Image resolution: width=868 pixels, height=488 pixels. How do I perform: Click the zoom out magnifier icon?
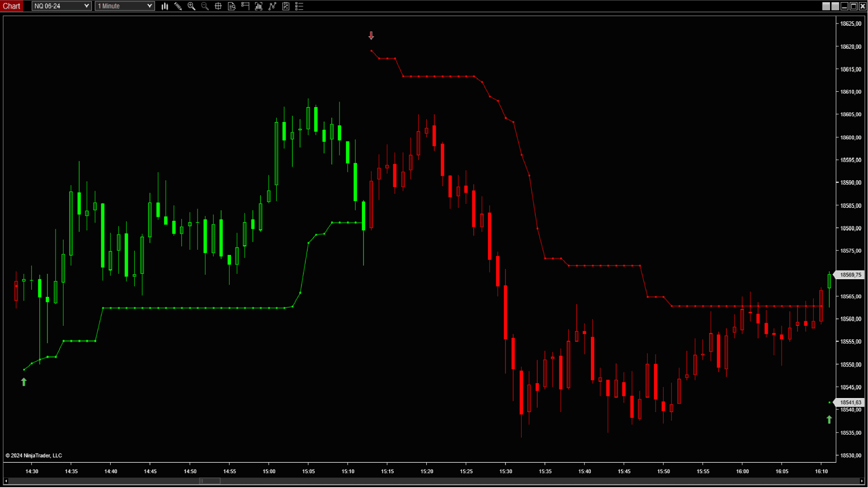click(x=205, y=6)
